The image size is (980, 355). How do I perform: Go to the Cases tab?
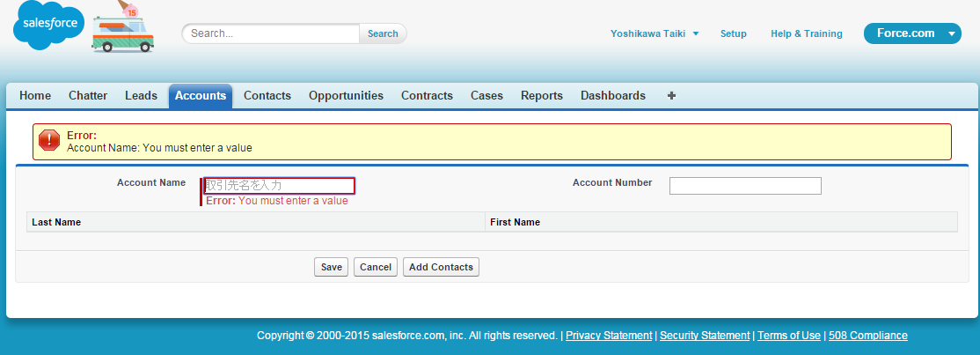pos(486,96)
